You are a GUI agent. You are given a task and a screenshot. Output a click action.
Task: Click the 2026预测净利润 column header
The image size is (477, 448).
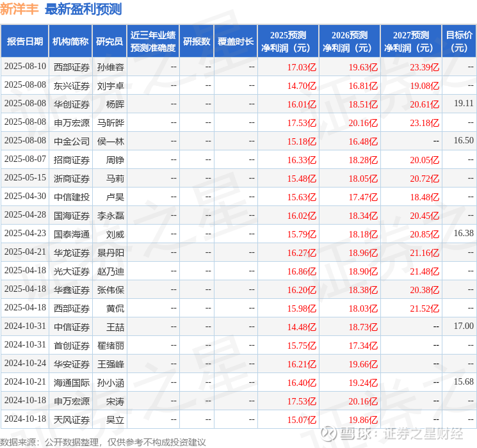click(x=350, y=42)
